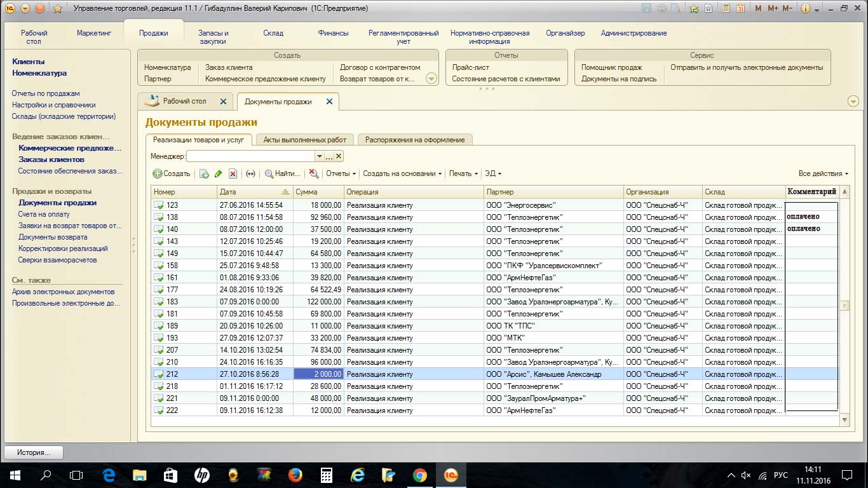Click the mark for deletion icon

[x=233, y=173]
